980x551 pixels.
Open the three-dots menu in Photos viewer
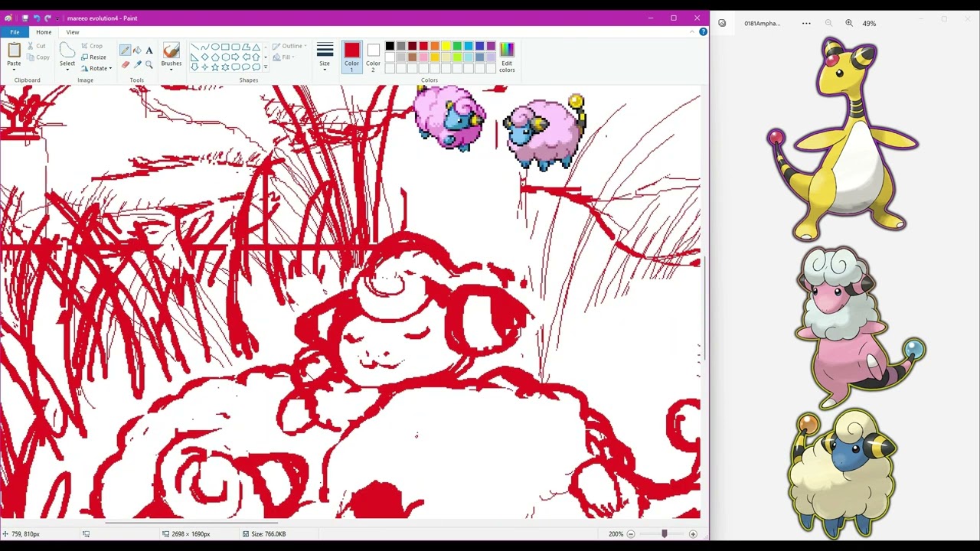click(806, 23)
